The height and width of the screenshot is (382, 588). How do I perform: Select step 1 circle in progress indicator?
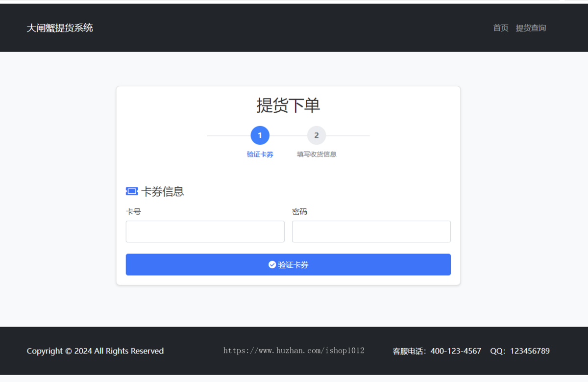260,135
